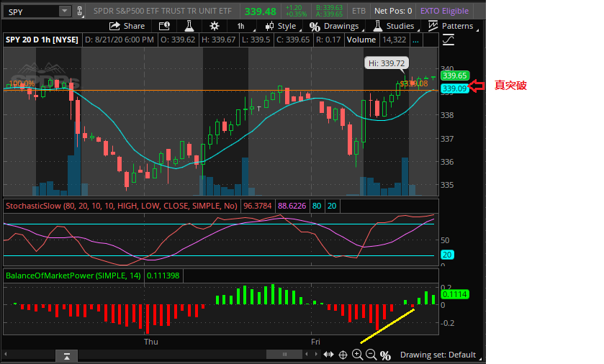Click the D: 8/21/20 6:00 PM date readout
The height and width of the screenshot is (364, 604).
120,40
